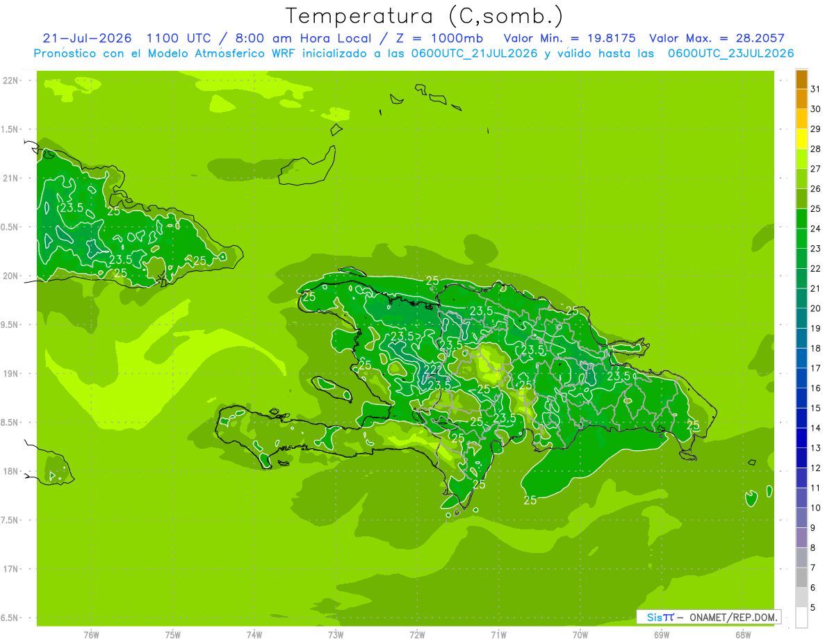Click the '70W' longitude axis label

[x=580, y=635]
